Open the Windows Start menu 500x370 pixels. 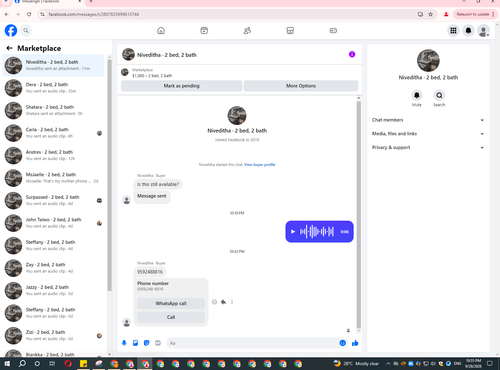point(7,363)
